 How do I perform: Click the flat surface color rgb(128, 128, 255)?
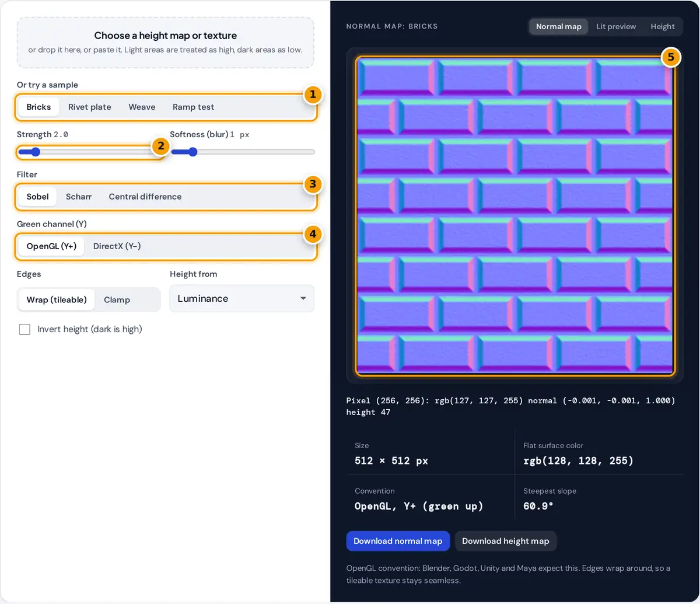[x=579, y=460]
